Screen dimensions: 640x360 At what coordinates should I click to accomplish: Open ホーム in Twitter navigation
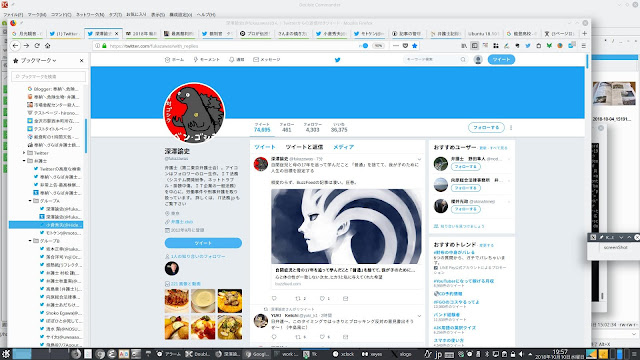pos(174,60)
